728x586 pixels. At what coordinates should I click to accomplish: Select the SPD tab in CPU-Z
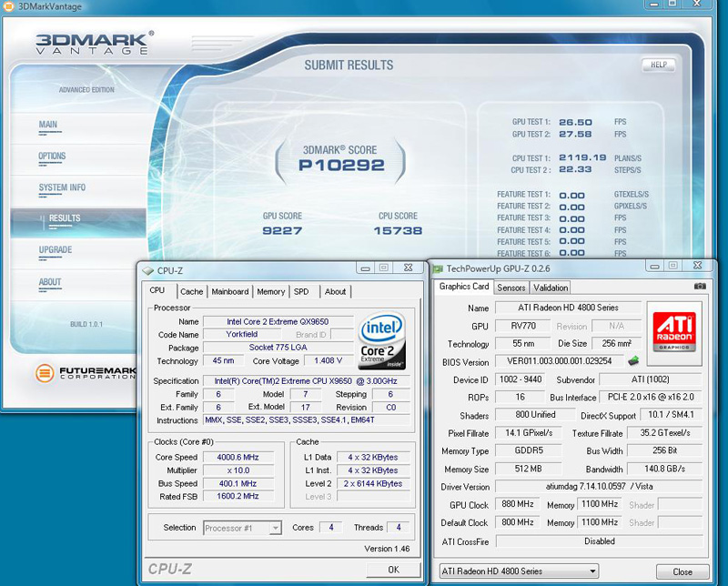pos(301,291)
